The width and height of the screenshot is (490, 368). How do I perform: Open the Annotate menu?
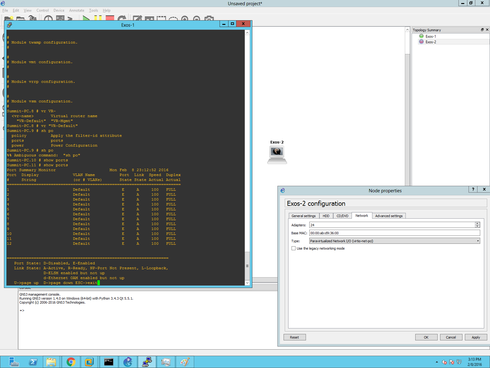pyautogui.click(x=77, y=10)
